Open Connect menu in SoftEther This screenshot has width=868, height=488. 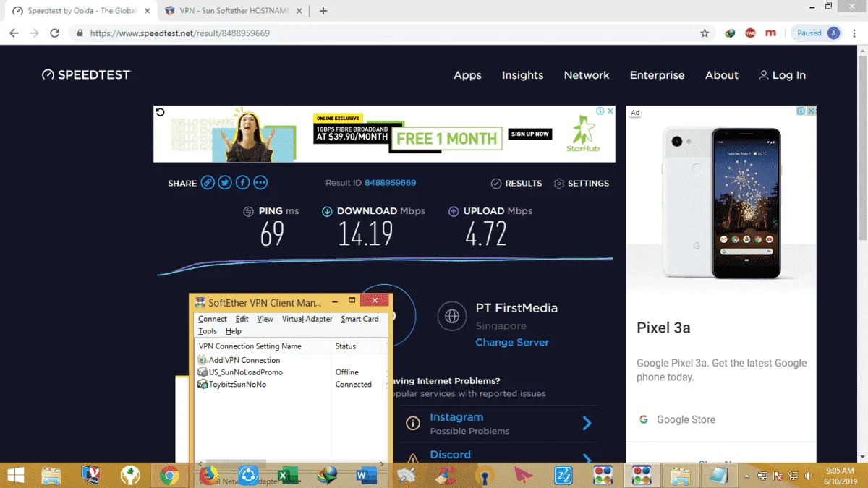tap(213, 319)
